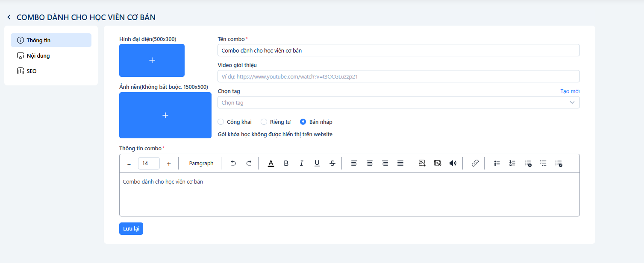Click the Chọn tag chevron arrow

[572, 102]
